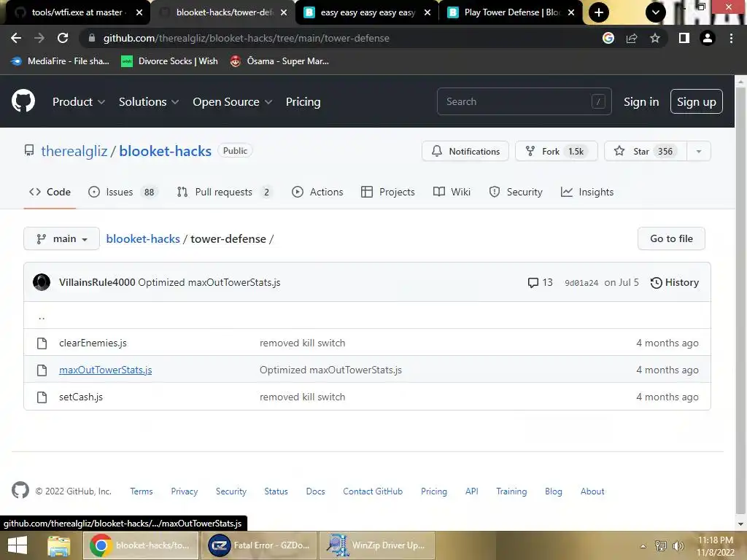The width and height of the screenshot is (747, 560).
Task: Open the Windows Start button
Action: click(x=18, y=545)
